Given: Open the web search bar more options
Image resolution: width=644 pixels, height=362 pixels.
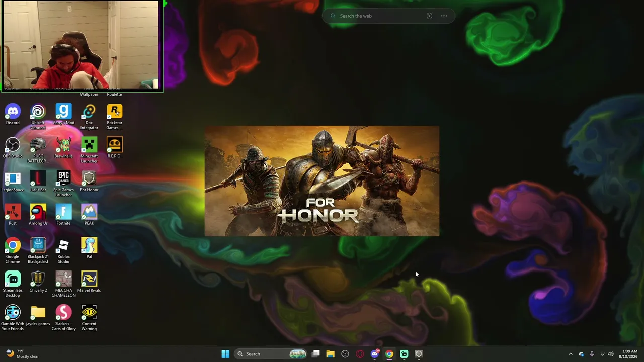Looking at the screenshot, I should click(444, 16).
